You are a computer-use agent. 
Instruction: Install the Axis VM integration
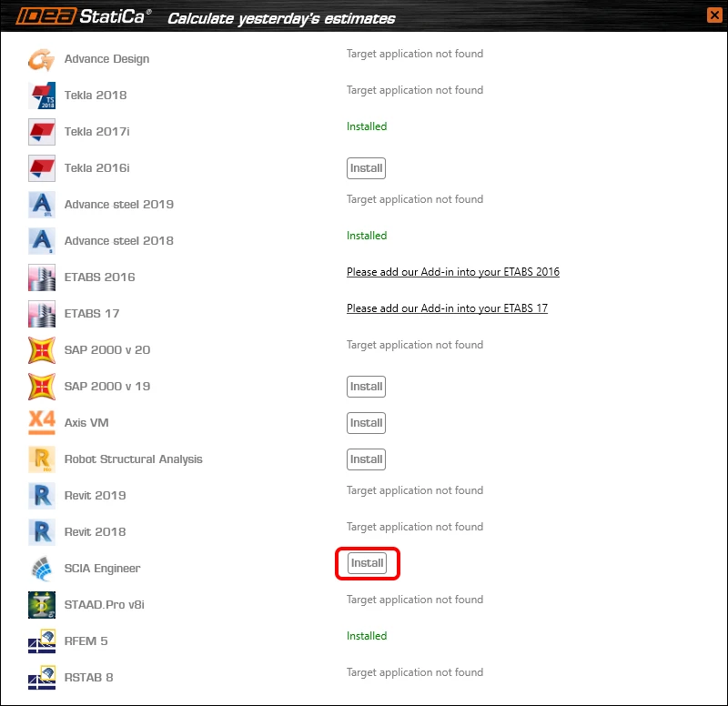[x=367, y=423]
